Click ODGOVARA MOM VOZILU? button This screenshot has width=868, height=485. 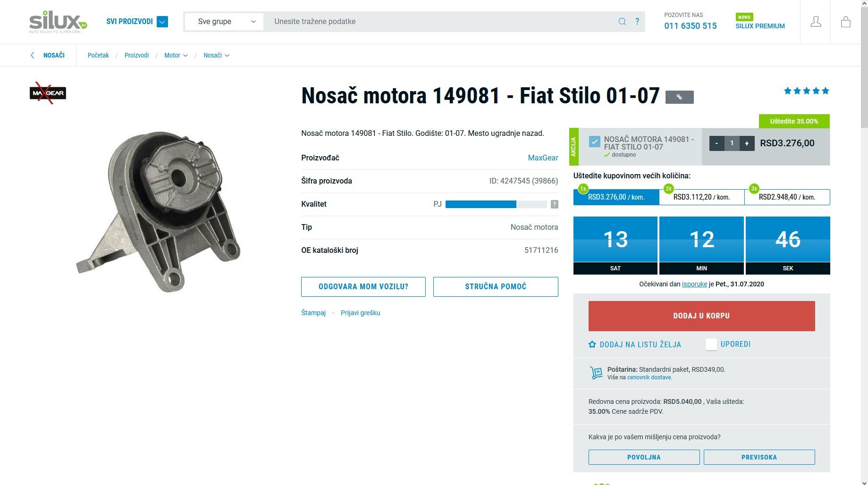pyautogui.click(x=363, y=287)
